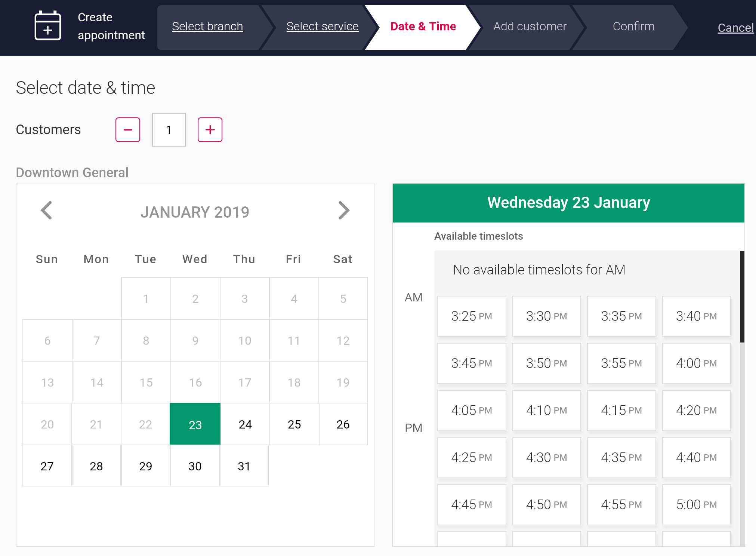This screenshot has width=756, height=556.
Task: Choose the 4:40 PM timeslot
Action: pyautogui.click(x=697, y=458)
